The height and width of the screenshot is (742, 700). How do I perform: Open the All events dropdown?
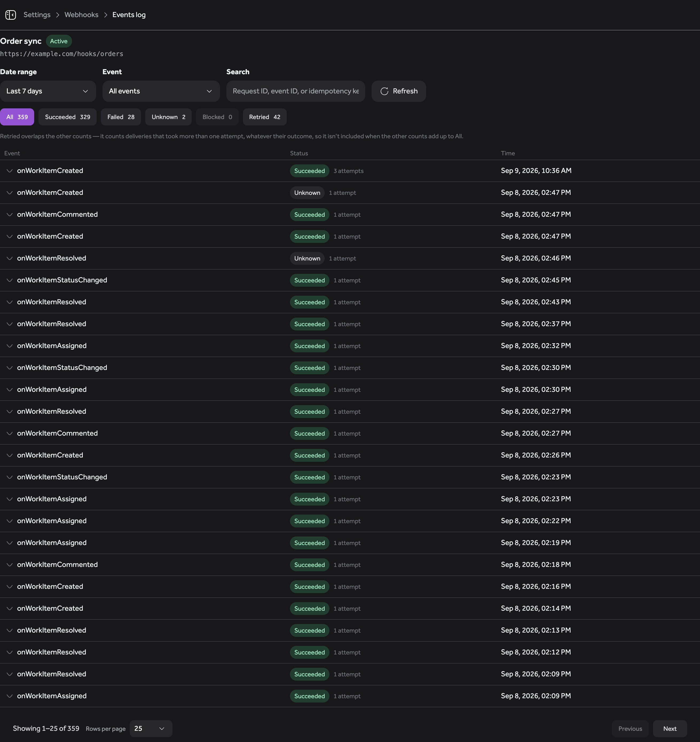[x=161, y=91]
